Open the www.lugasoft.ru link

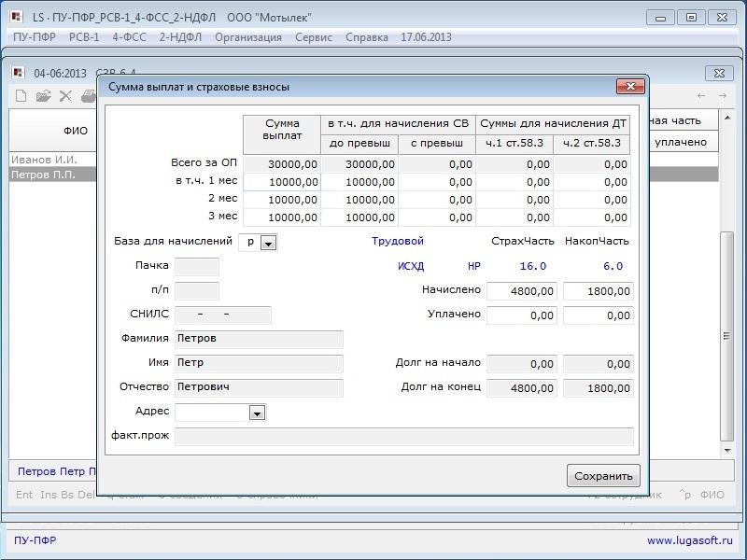pyautogui.click(x=689, y=540)
